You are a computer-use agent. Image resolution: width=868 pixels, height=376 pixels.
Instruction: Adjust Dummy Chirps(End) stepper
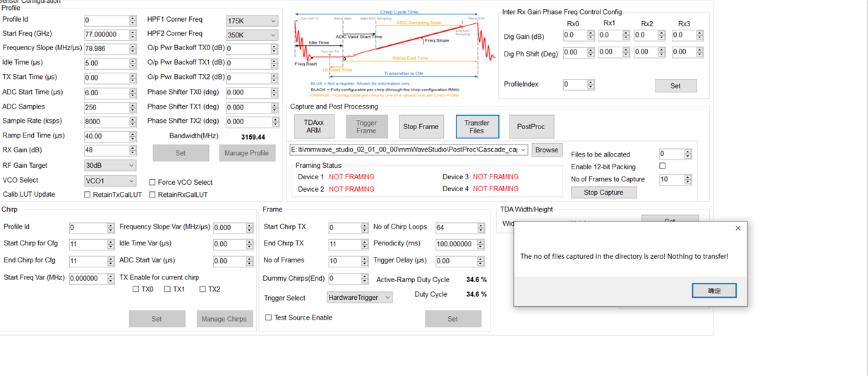pyautogui.click(x=365, y=279)
